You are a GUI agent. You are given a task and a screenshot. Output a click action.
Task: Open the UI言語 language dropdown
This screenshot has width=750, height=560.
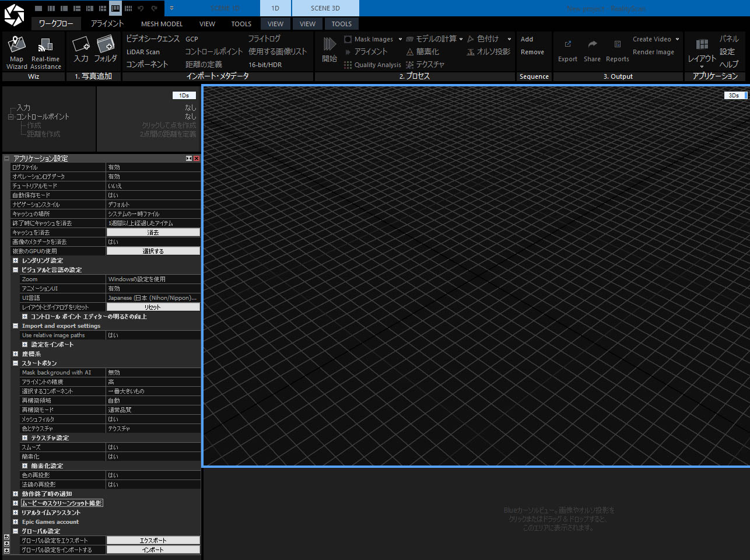point(153,298)
